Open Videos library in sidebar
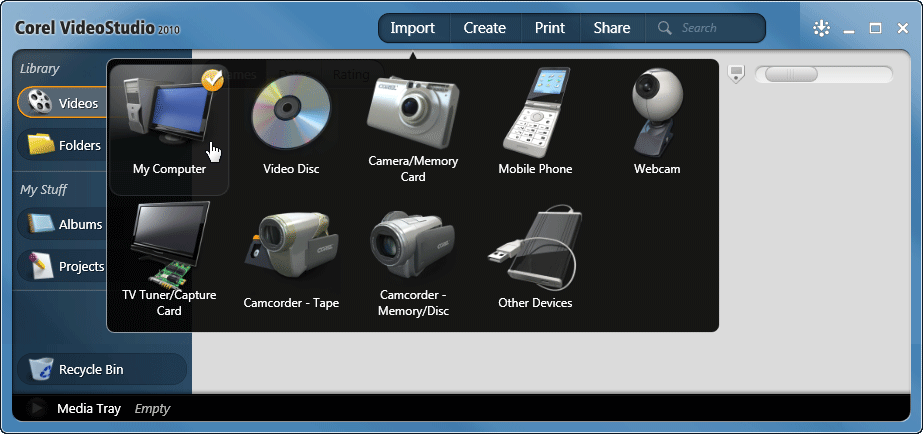 [x=62, y=103]
